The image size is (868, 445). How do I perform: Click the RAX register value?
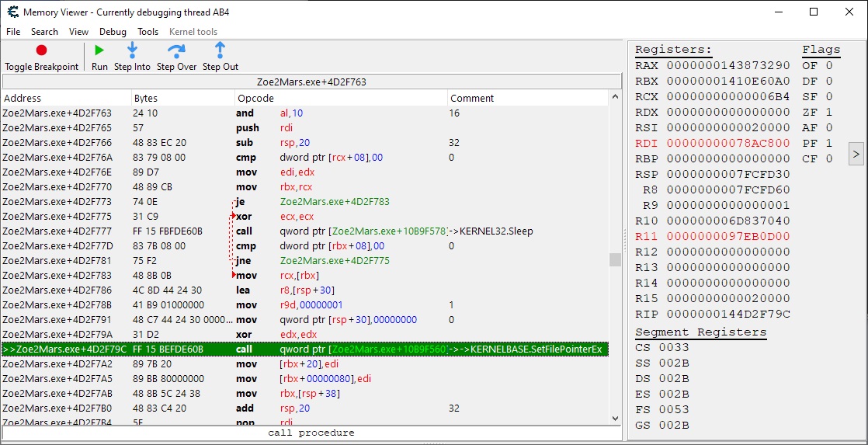(x=727, y=66)
